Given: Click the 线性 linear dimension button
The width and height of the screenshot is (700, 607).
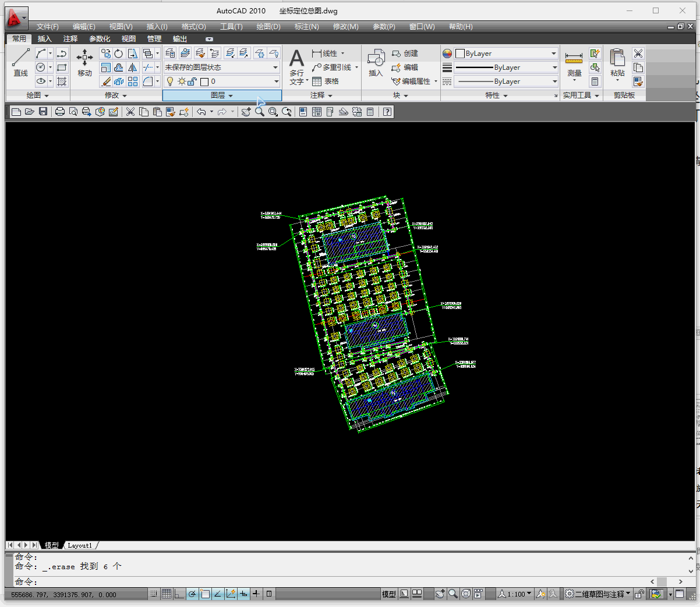Looking at the screenshot, I should tap(328, 54).
